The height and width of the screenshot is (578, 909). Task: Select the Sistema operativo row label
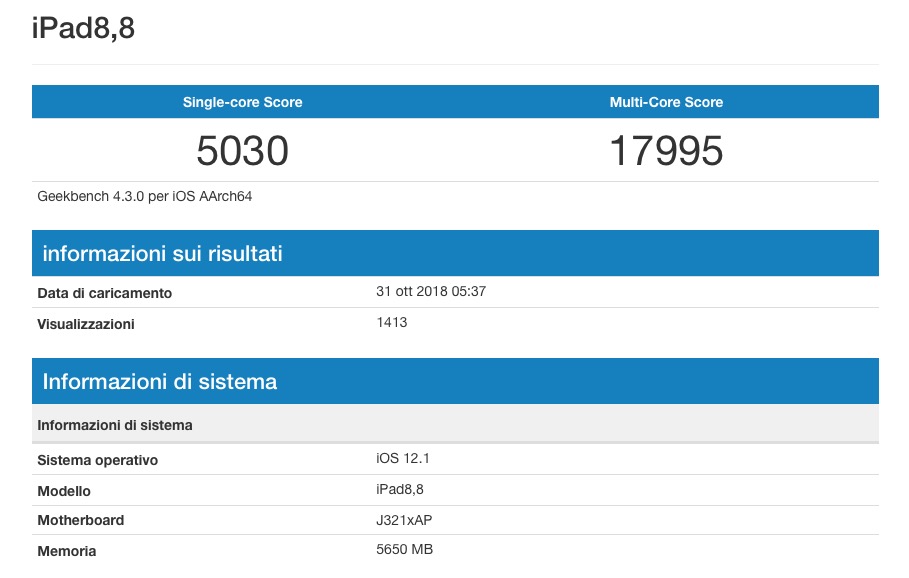pyautogui.click(x=97, y=459)
